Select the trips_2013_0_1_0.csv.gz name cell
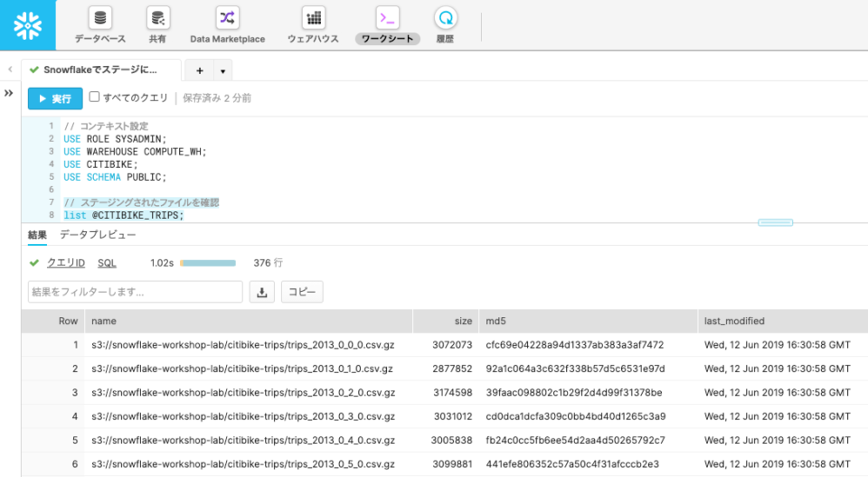 pos(249,369)
